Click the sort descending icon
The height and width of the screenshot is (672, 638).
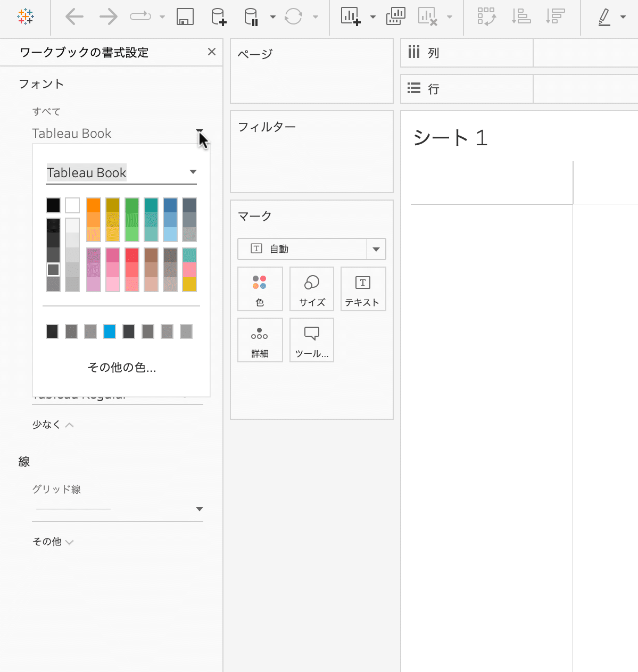555,16
